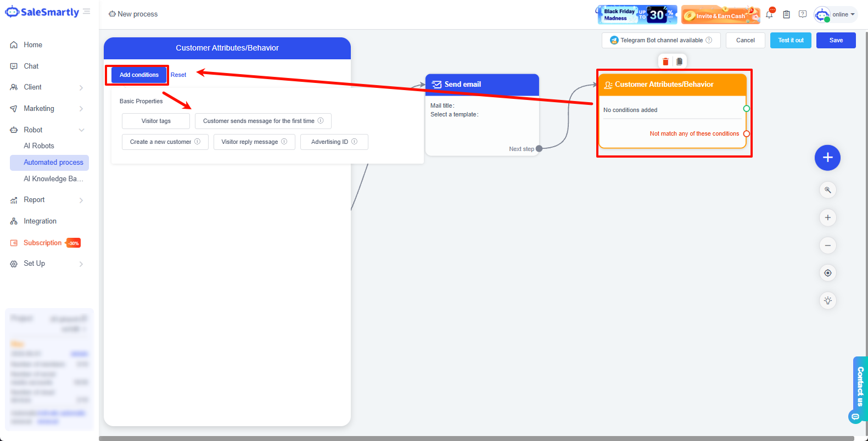
Task: Collapse the sidebar with hamburger icon
Action: [87, 12]
